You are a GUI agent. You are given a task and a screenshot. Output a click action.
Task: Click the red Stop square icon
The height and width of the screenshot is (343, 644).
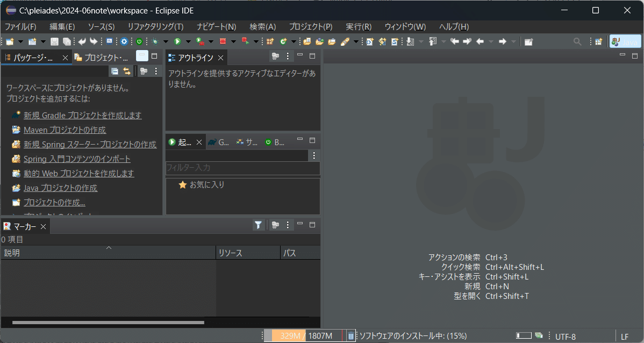pos(223,41)
